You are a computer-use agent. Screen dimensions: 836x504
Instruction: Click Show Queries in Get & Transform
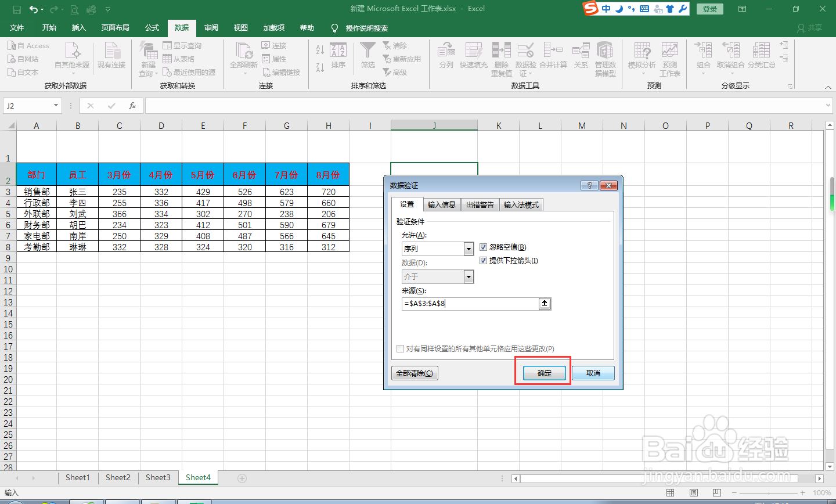pyautogui.click(x=182, y=46)
